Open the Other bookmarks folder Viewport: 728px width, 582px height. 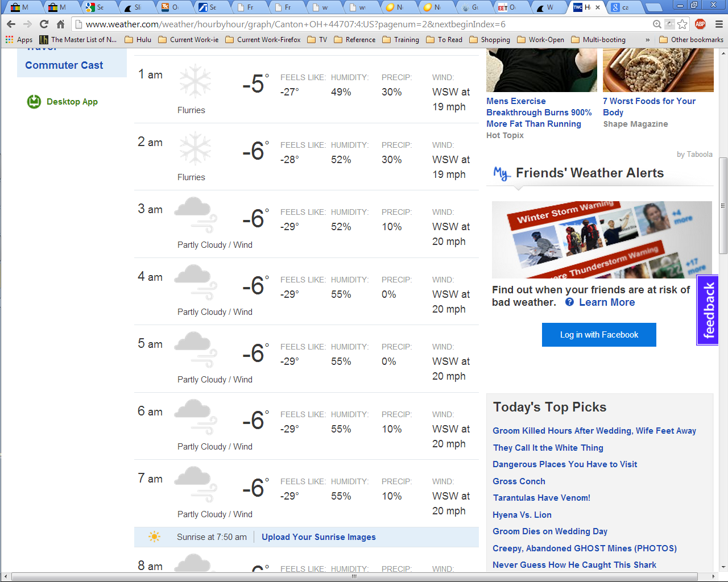tap(691, 40)
